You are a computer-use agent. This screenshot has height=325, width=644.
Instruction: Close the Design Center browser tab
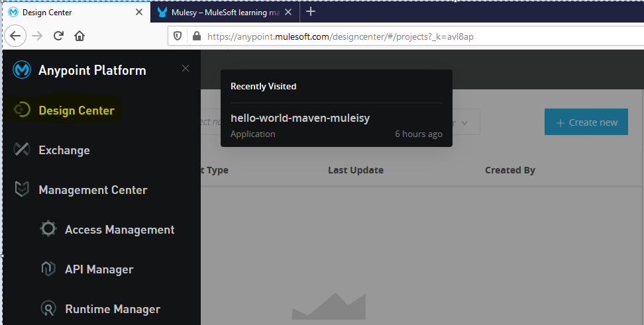pyautogui.click(x=139, y=13)
